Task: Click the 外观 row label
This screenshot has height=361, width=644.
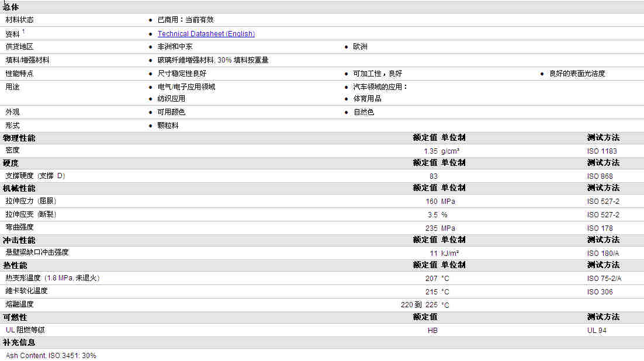Action: coord(12,112)
